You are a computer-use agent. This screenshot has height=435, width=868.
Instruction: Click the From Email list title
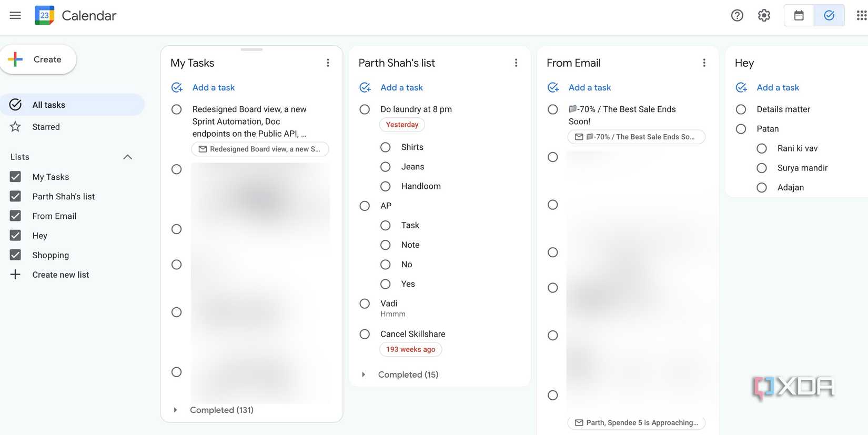click(573, 63)
